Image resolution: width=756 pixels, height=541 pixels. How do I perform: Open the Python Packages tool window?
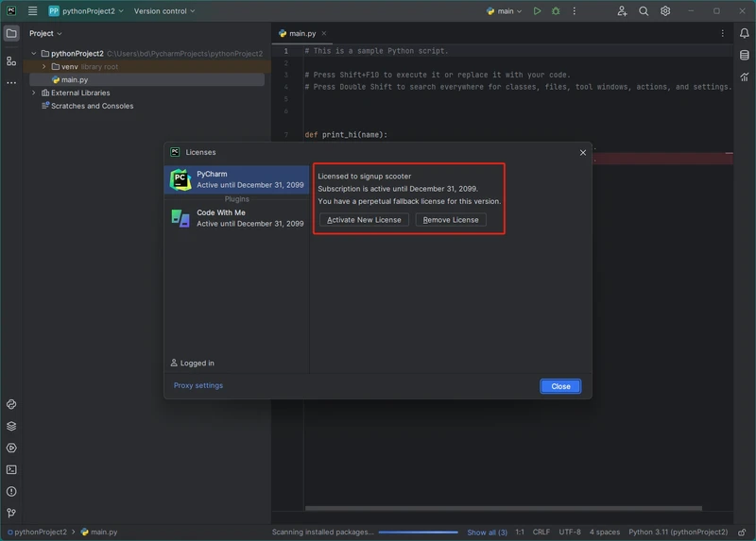coord(11,426)
